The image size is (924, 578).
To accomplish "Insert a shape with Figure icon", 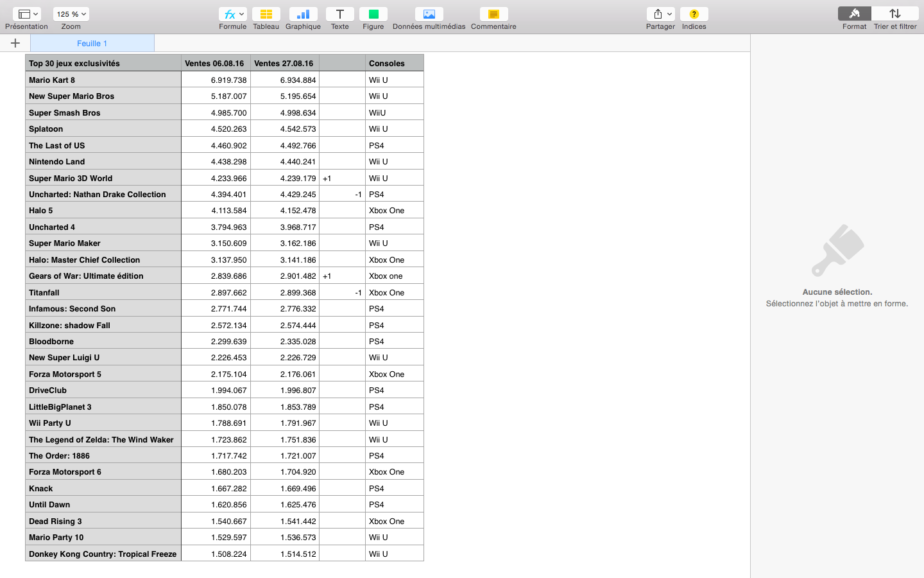I will tap(373, 14).
